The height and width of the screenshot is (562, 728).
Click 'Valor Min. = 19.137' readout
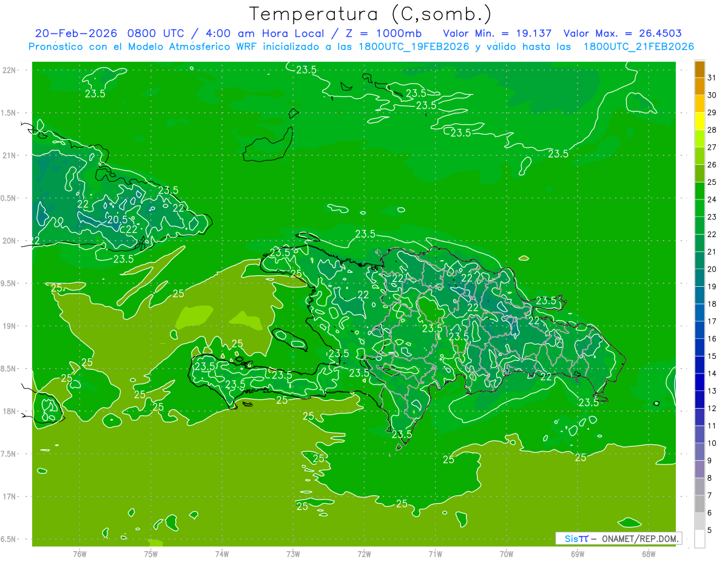pos(497,33)
